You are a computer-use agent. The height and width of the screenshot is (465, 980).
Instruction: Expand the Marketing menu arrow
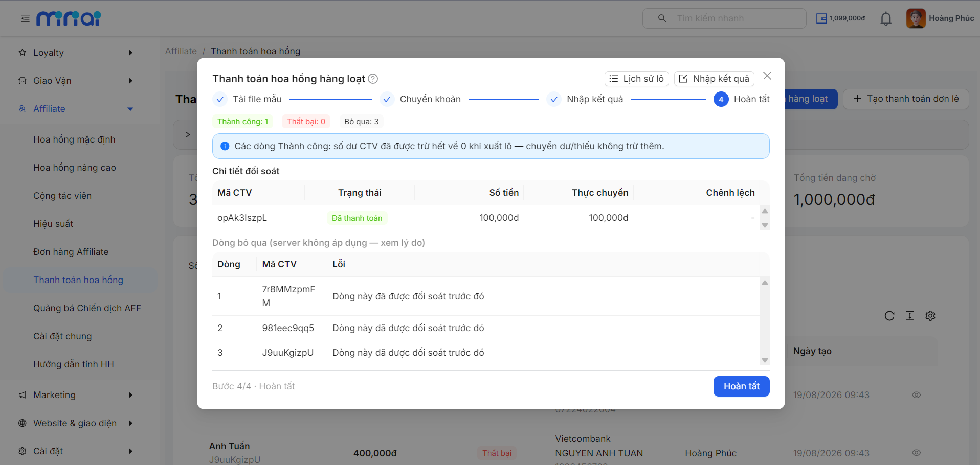130,395
